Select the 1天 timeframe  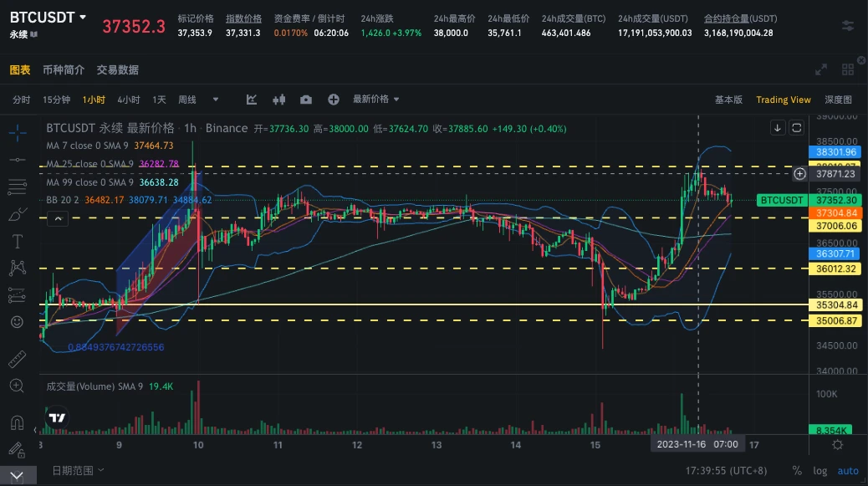pos(158,99)
